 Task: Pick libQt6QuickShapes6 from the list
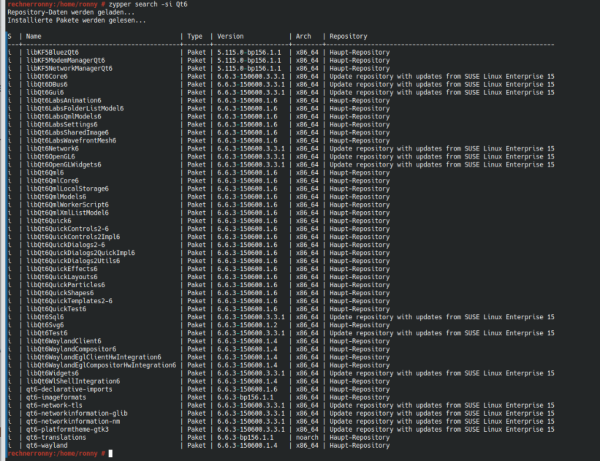click(60, 293)
